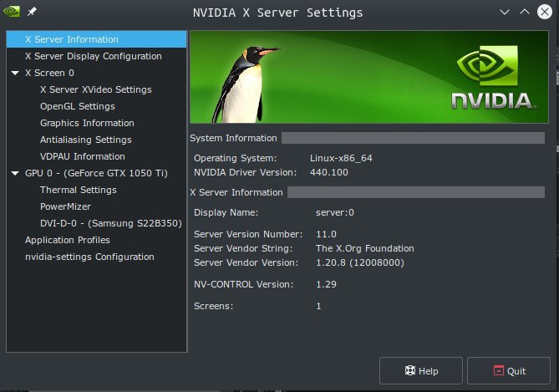Click vendor string The X.Org Foundation

pos(365,248)
